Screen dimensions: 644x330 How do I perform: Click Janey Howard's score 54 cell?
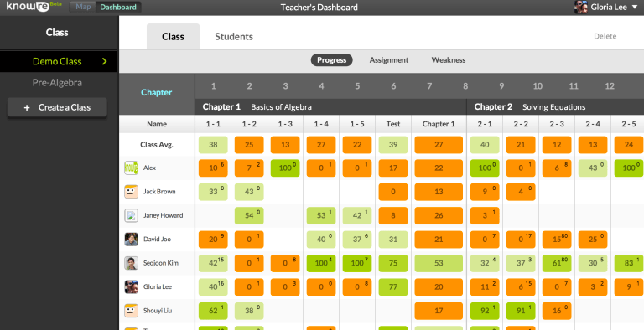pos(249,215)
